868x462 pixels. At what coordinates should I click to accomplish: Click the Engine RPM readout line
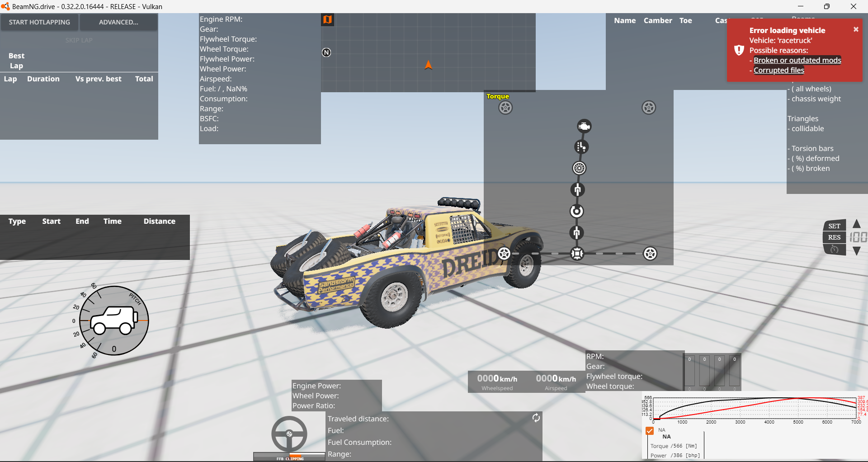coord(222,19)
